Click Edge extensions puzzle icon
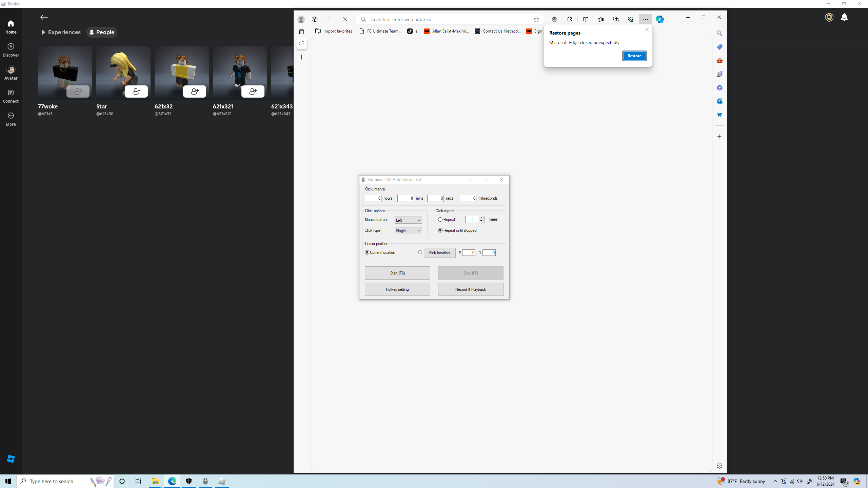 tap(569, 19)
